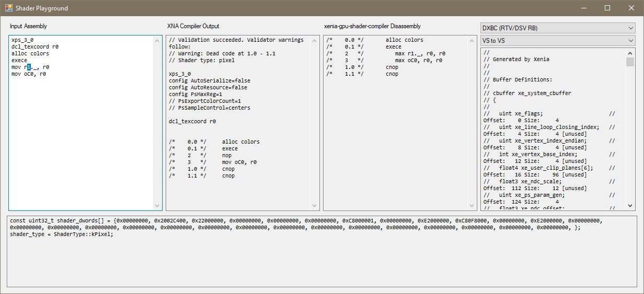Click the xenia disassembly scroll up arrow
The width and height of the screenshot is (644, 294).
click(472, 40)
